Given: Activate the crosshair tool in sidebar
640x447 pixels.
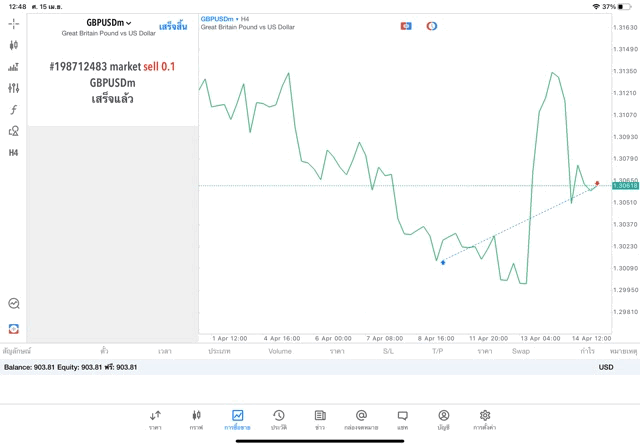Looking at the screenshot, I should [13, 24].
